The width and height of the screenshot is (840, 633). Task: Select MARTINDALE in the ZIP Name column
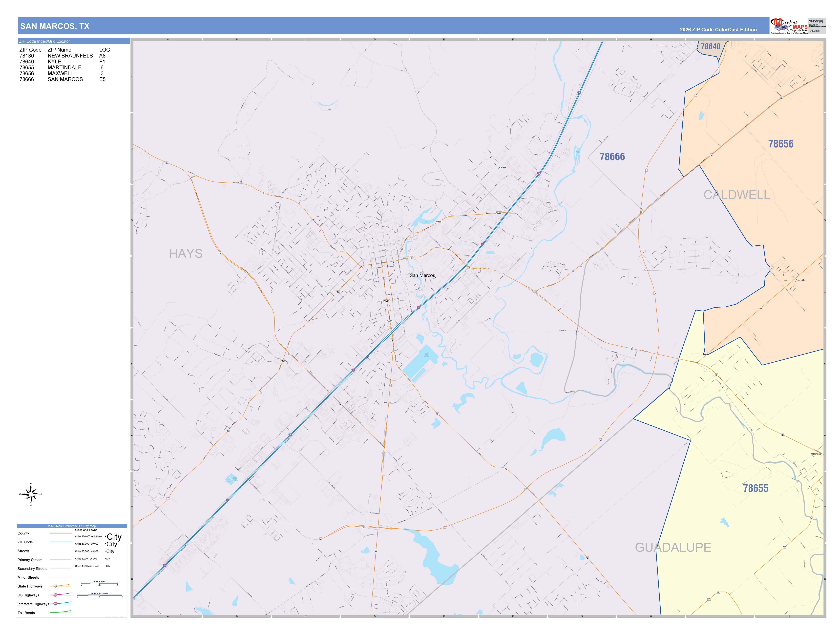[64, 68]
